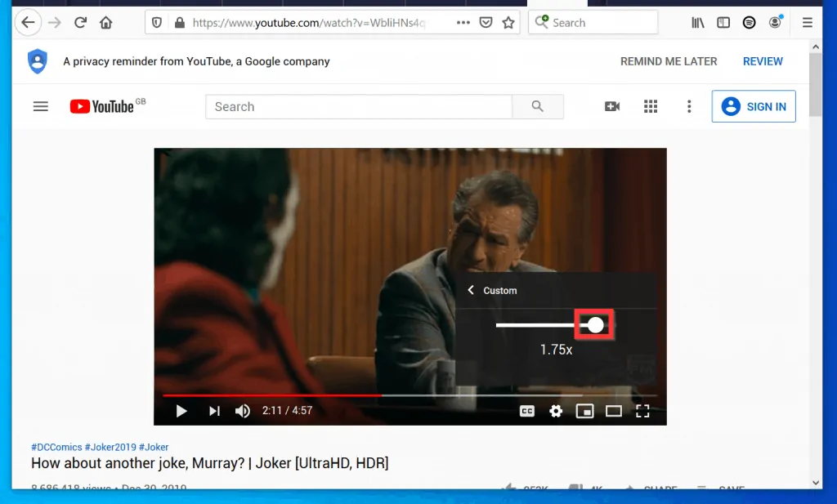Click Review on the privacy reminder
The image size is (837, 504).
point(763,61)
